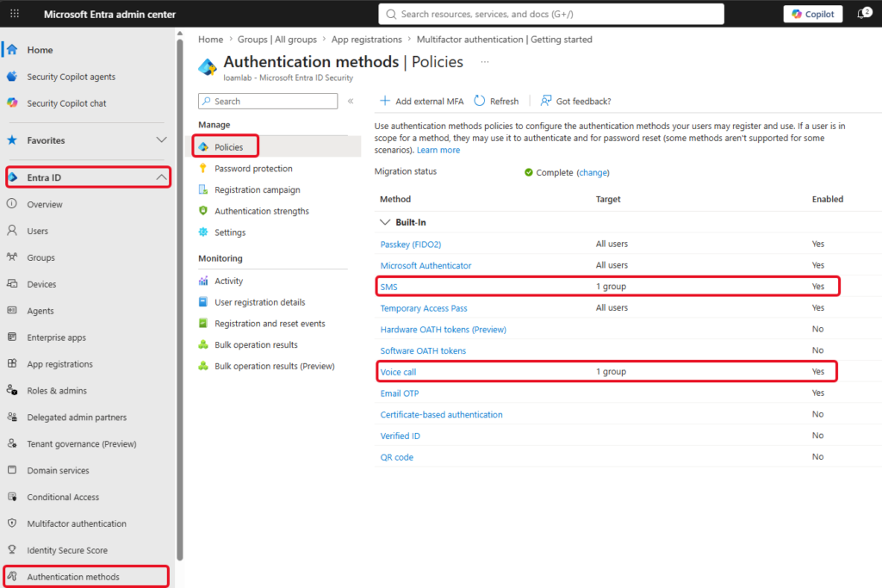Click the Password protection key icon
Screen dimensions: 882x588
[203, 168]
